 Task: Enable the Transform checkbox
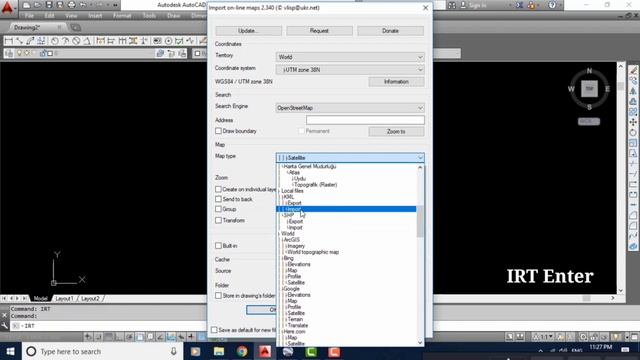(218, 220)
